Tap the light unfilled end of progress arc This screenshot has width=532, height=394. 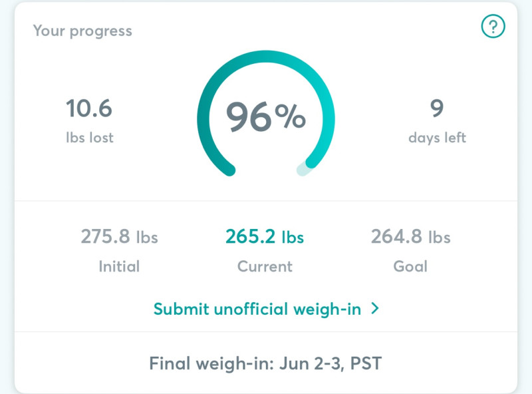pyautogui.click(x=303, y=169)
